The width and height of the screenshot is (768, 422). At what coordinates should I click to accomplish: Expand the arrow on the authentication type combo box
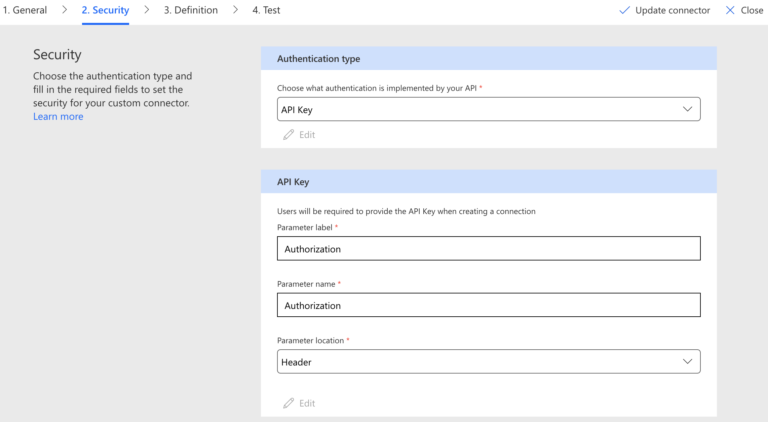coord(686,109)
